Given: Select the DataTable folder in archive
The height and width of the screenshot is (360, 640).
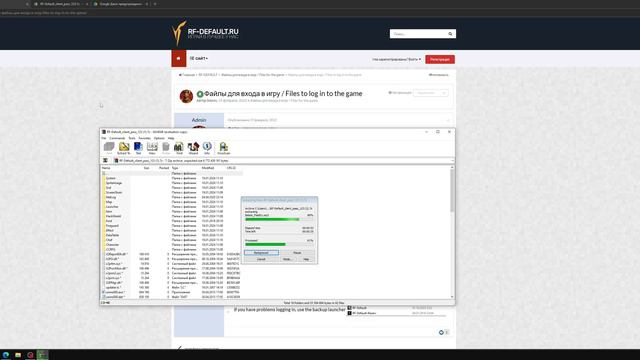Looking at the screenshot, I should tap(113, 235).
